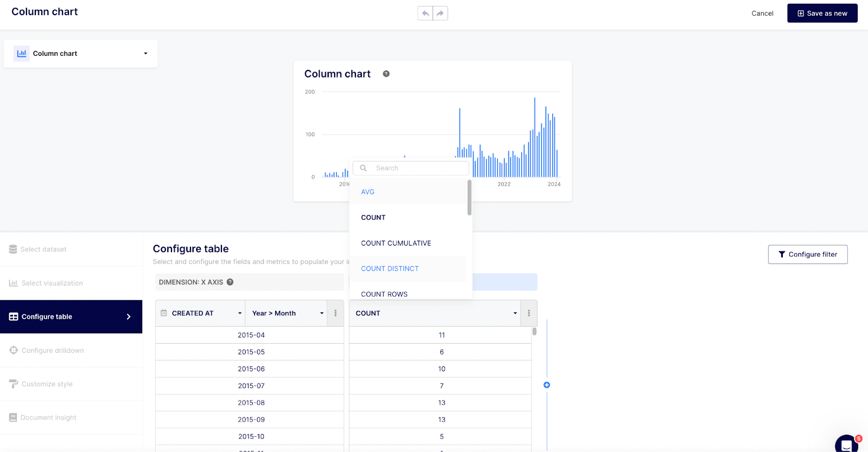The width and height of the screenshot is (868, 452).
Task: Pick the COUNT CUMULATIVE option
Action: pyautogui.click(x=396, y=243)
